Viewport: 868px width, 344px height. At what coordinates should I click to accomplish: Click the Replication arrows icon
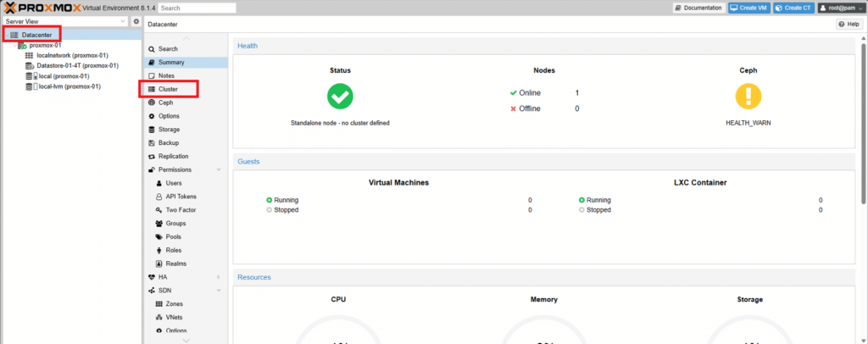point(153,157)
